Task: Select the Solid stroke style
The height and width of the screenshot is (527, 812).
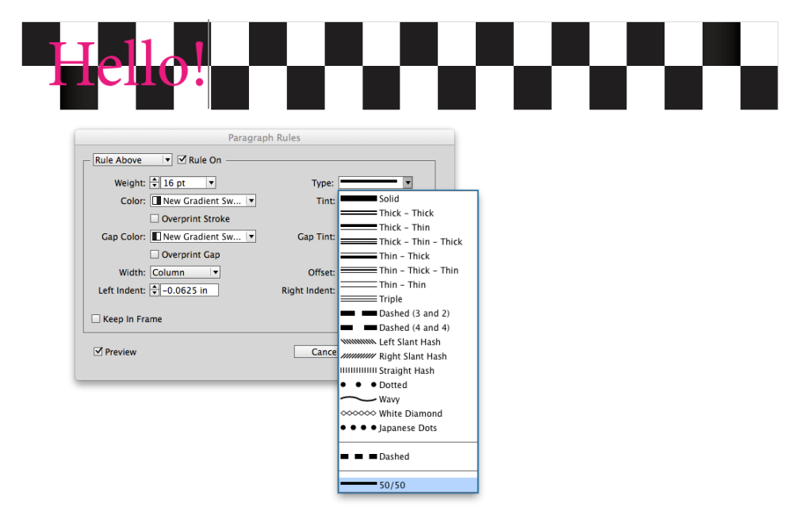Action: point(389,198)
